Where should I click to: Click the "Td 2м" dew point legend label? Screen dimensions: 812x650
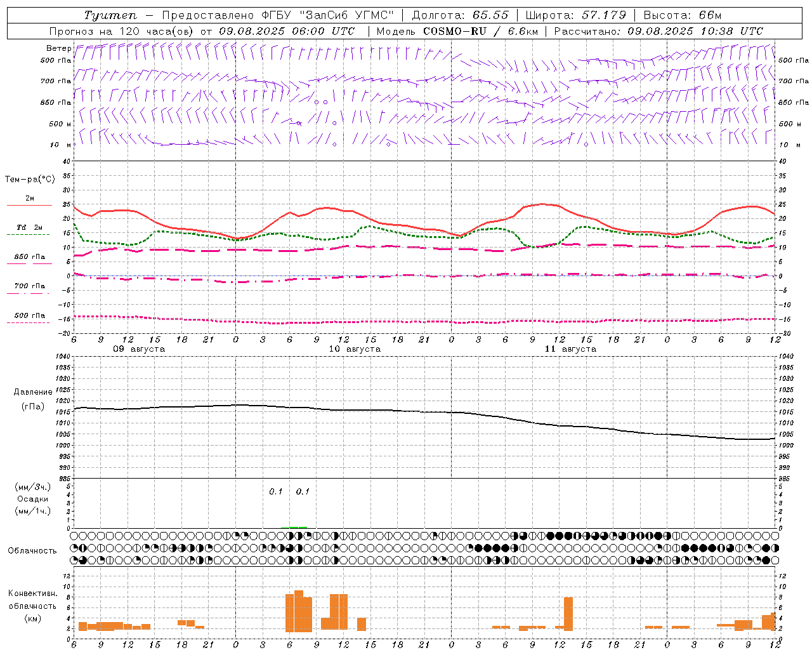click(30, 227)
